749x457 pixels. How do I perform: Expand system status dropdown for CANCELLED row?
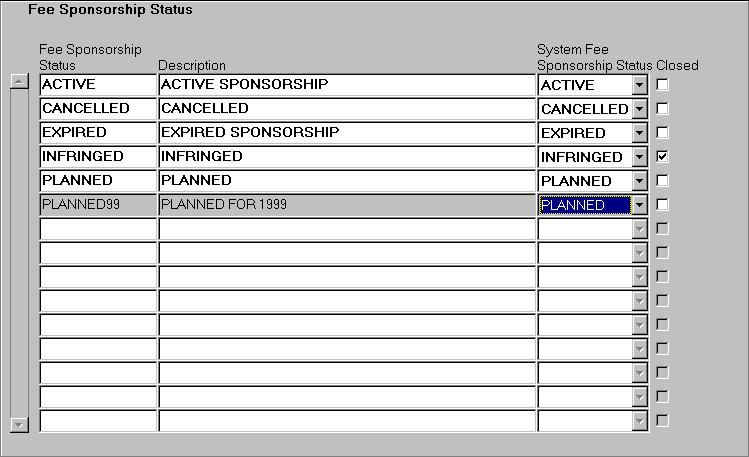pyautogui.click(x=640, y=109)
